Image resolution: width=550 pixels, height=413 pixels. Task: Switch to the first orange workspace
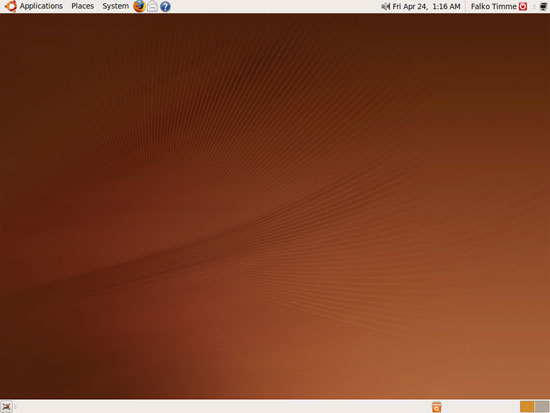[x=527, y=407]
